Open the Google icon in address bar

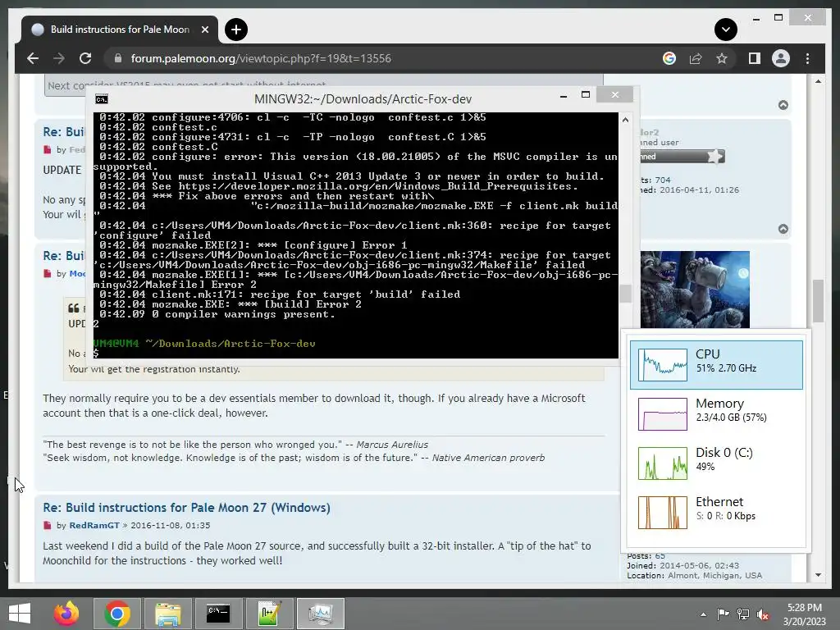669,58
